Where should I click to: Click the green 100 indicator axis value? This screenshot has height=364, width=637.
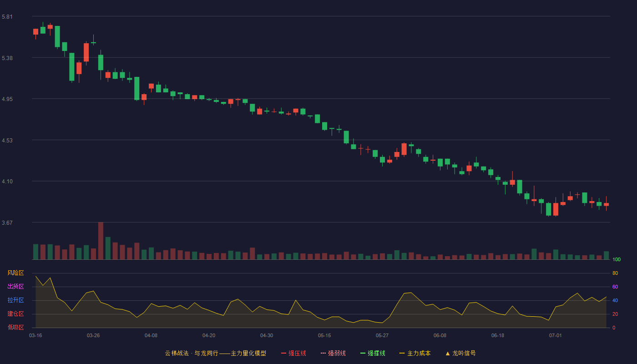tap(617, 259)
